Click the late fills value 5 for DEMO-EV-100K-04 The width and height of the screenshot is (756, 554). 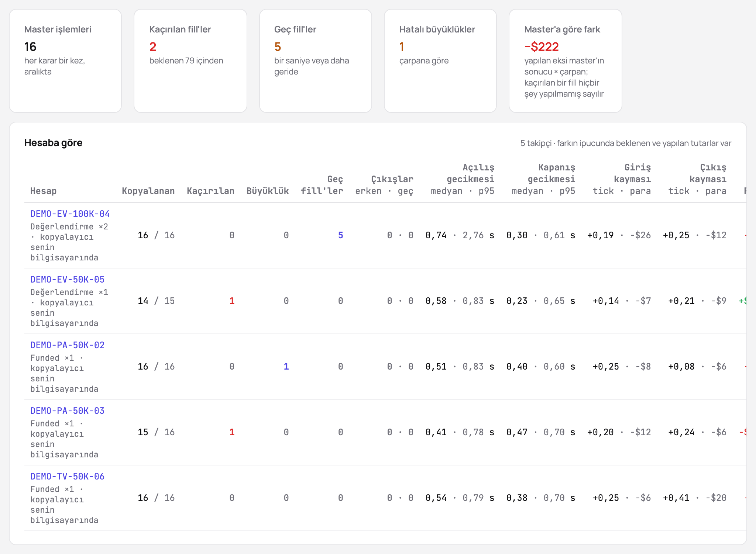click(x=341, y=235)
